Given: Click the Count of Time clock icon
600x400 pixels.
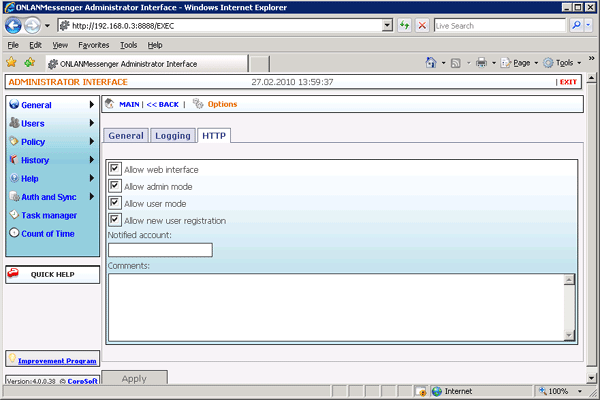Looking at the screenshot, I should point(14,232).
